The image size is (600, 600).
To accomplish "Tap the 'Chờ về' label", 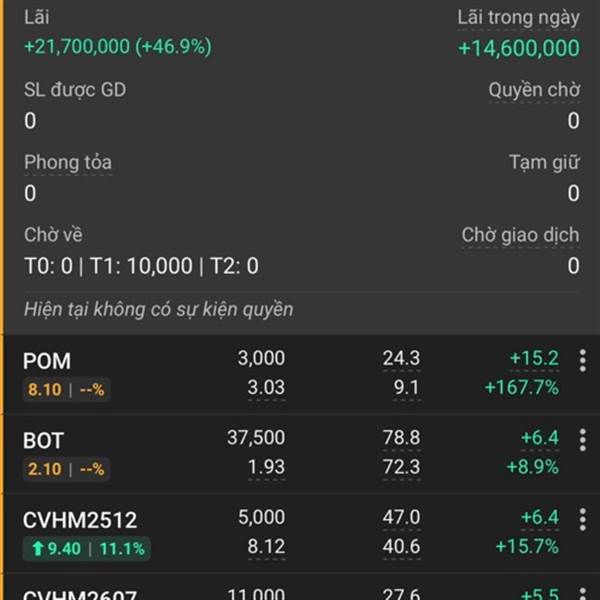I will tap(53, 235).
